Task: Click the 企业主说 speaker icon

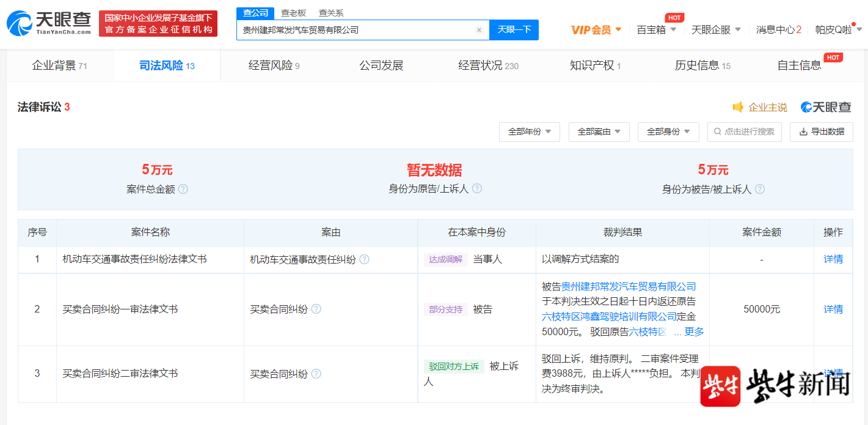Action: 738,107
